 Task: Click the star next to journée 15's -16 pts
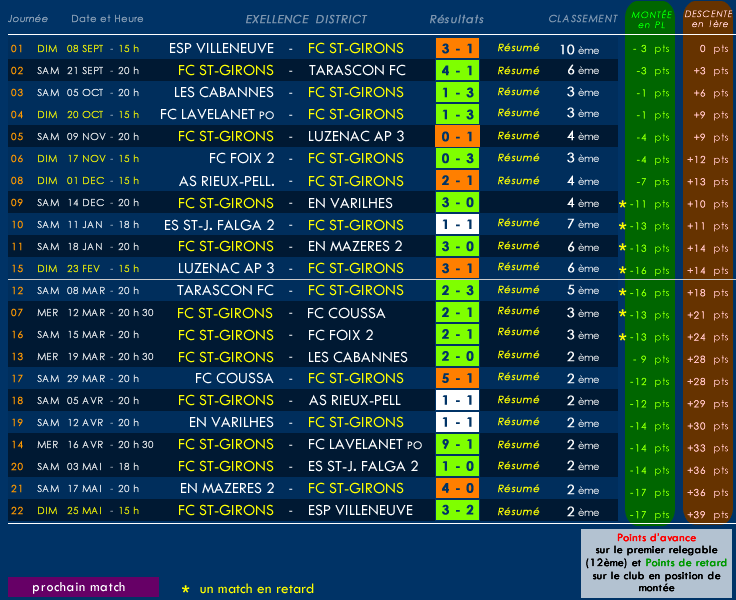pyautogui.click(x=622, y=270)
